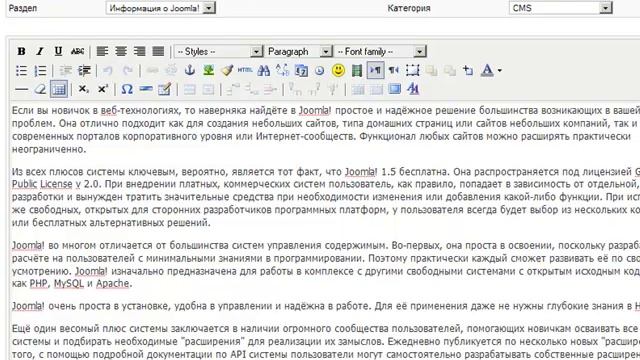The image size is (640, 360).
Task: Toggle underline formatting
Action: pyautogui.click(x=58, y=51)
